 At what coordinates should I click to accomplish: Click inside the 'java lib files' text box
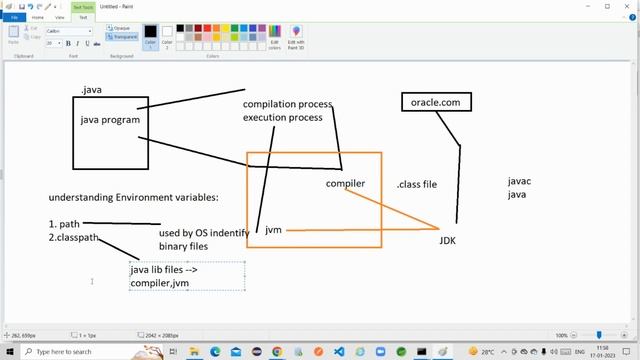point(187,276)
